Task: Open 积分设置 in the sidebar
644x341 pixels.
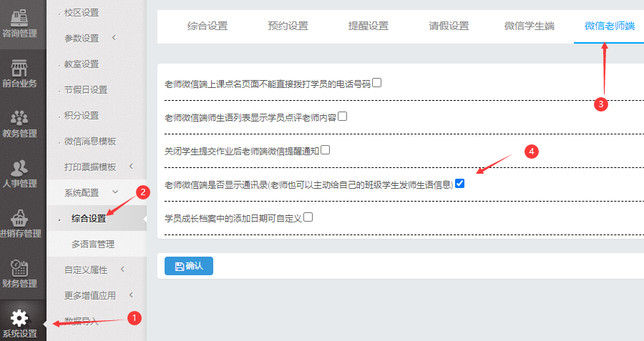Action: pos(82,116)
